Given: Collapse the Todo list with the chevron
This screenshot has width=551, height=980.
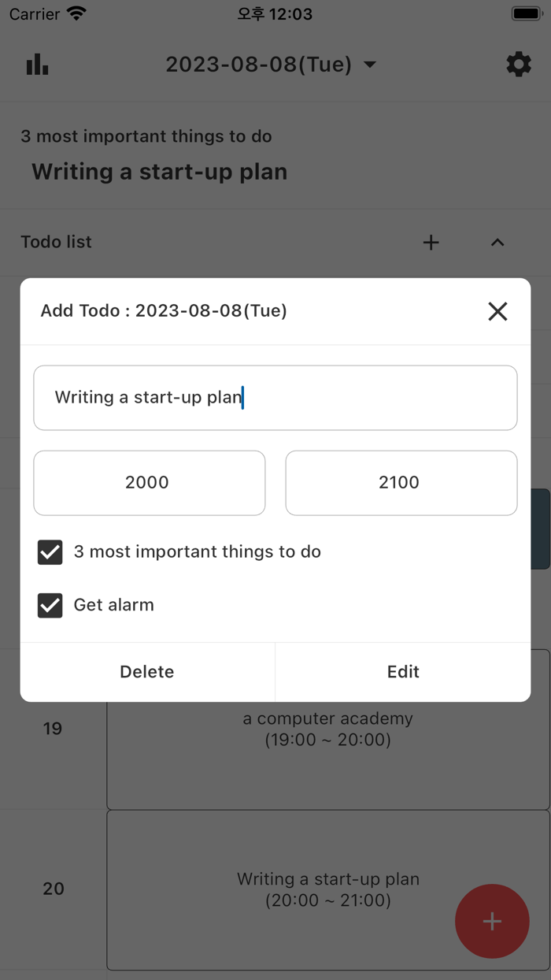Looking at the screenshot, I should tap(497, 243).
